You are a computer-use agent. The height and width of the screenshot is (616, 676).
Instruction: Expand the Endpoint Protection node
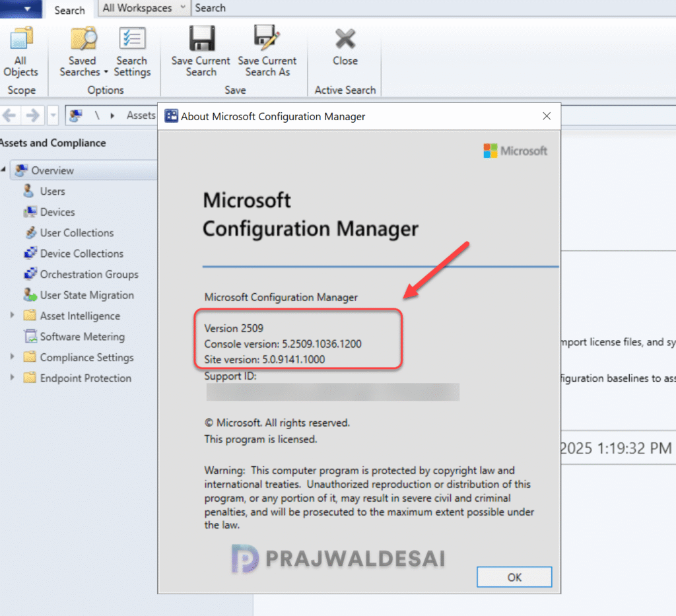12,377
